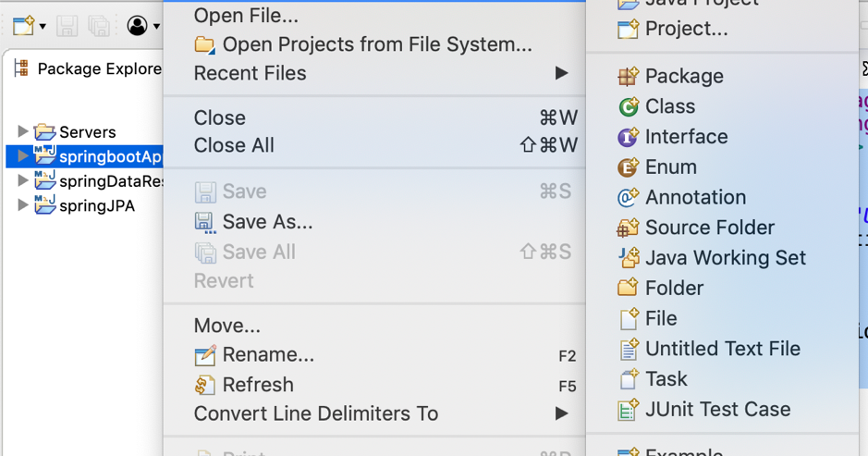The height and width of the screenshot is (456, 868).
Task: Click the New Class icon
Action: point(629,107)
